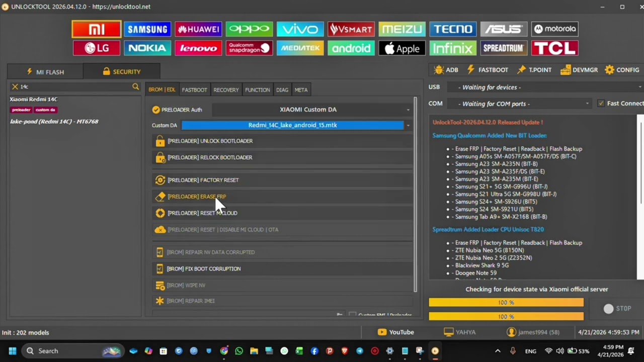Switch to the FUNCTION tab
Screen dimensions: 644x362
coord(257,90)
